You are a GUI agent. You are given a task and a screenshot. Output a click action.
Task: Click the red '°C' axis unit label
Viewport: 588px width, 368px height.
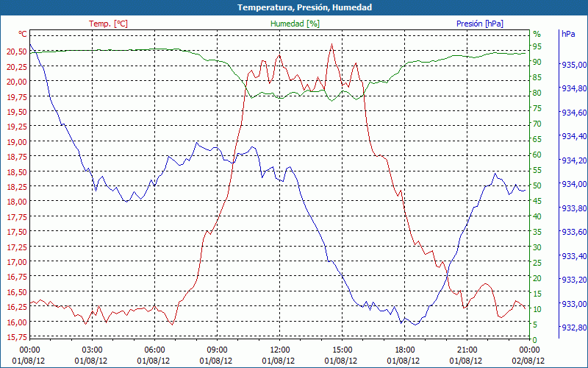[x=23, y=34]
